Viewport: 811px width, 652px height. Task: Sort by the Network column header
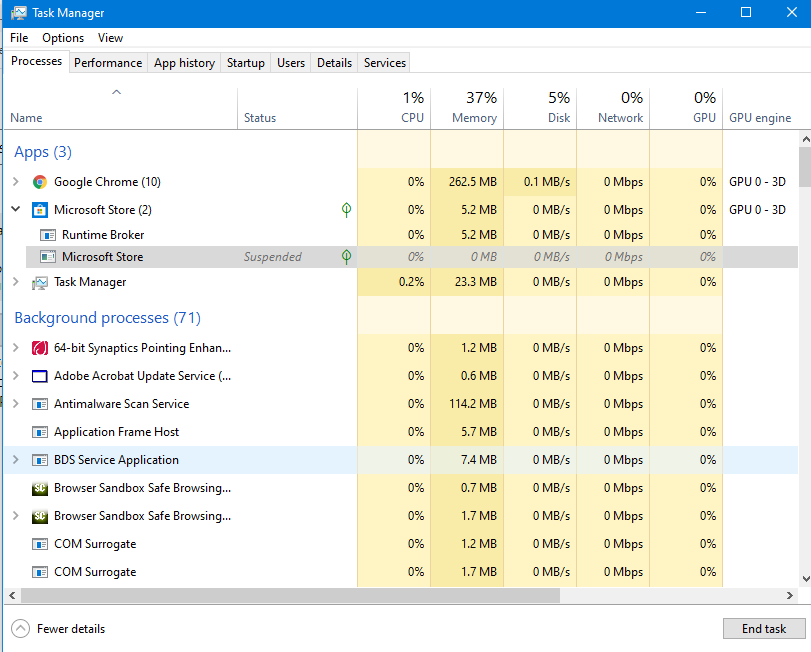(x=612, y=109)
